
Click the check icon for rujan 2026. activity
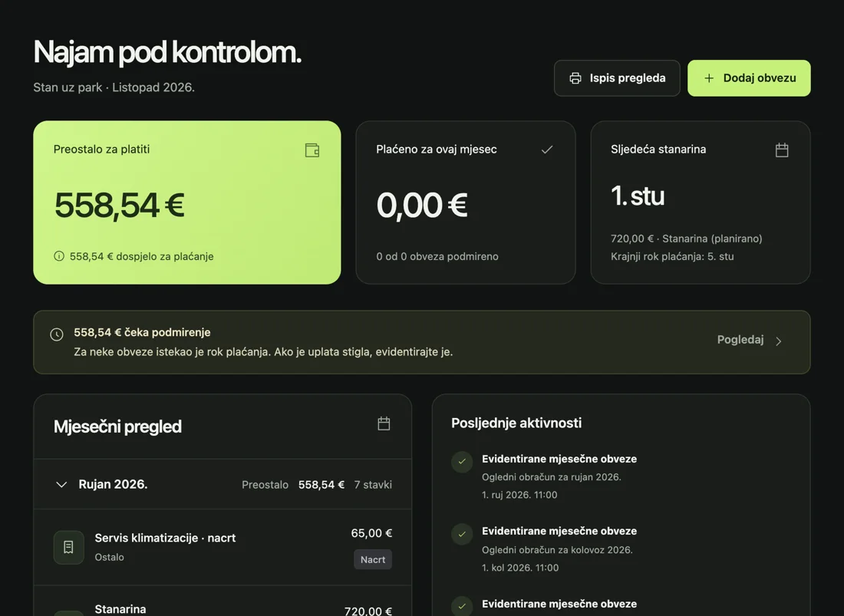[462, 462]
